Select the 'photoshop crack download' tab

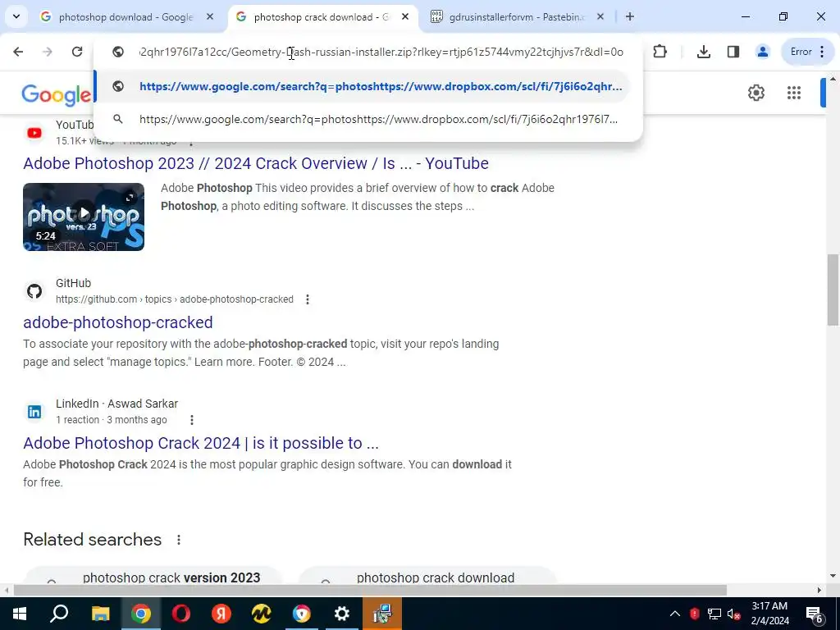tap(322, 17)
